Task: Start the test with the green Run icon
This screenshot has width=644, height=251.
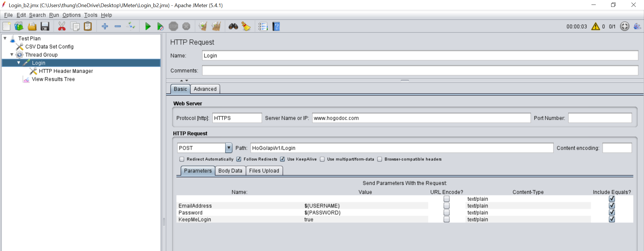Action: (148, 27)
